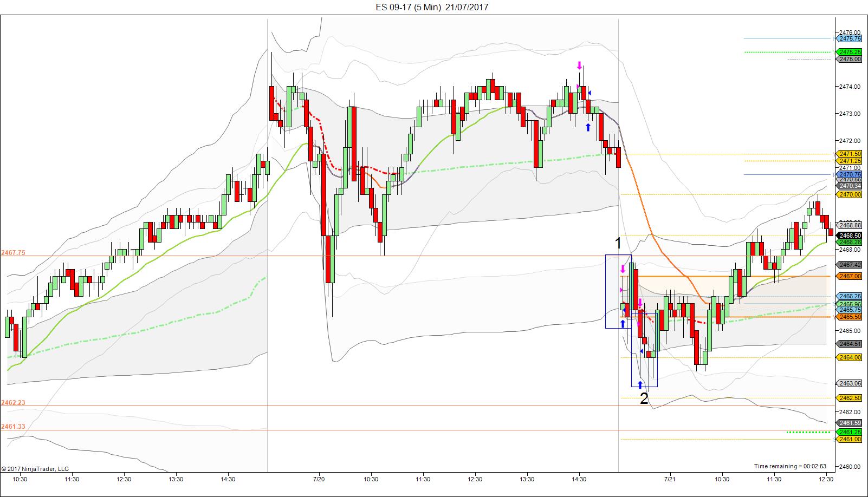This screenshot has width=868, height=497.
Task: Click the 2467.75 horizontal line label
Action: click(13, 252)
